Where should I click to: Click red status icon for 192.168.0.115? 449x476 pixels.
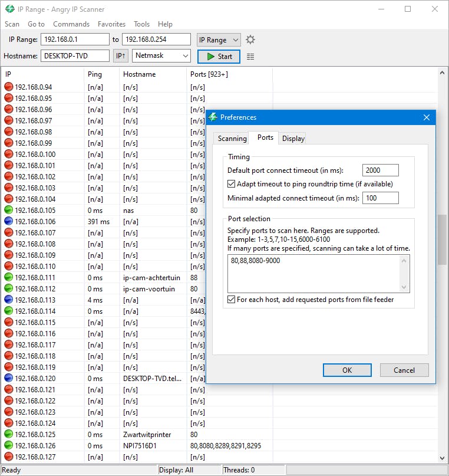pyautogui.click(x=9, y=322)
